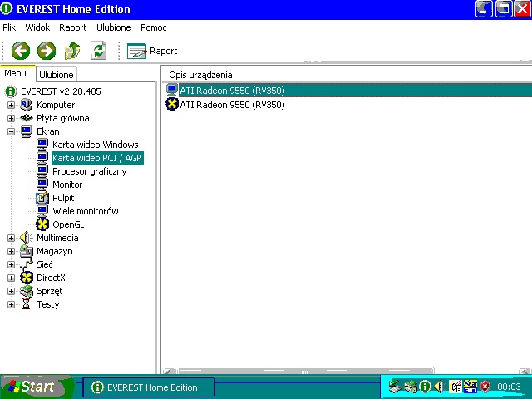The height and width of the screenshot is (399, 532).
Task: Expand the Płyta główna node
Action: 11,118
